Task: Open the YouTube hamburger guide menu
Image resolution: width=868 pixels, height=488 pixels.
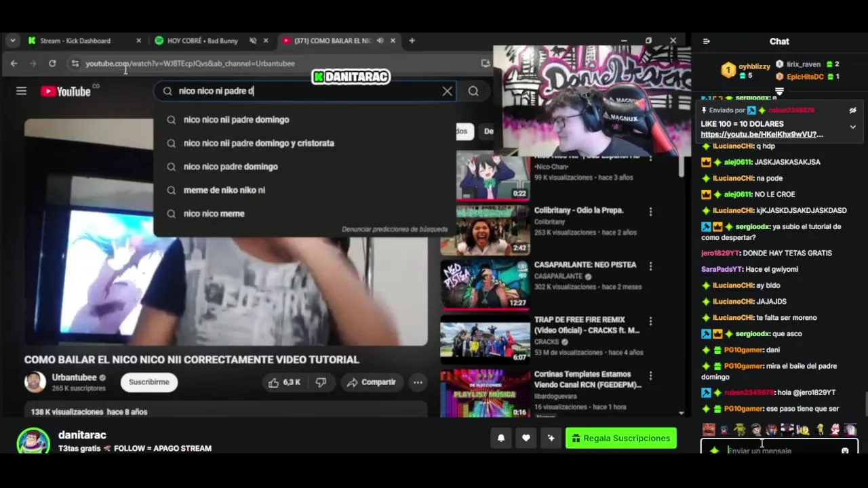Action: (21, 91)
